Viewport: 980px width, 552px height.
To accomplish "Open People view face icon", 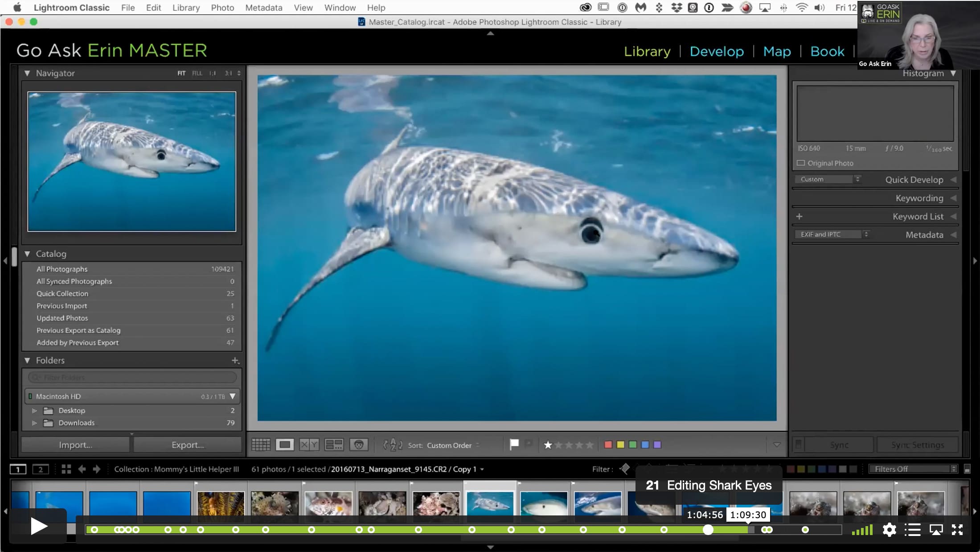I will click(359, 445).
